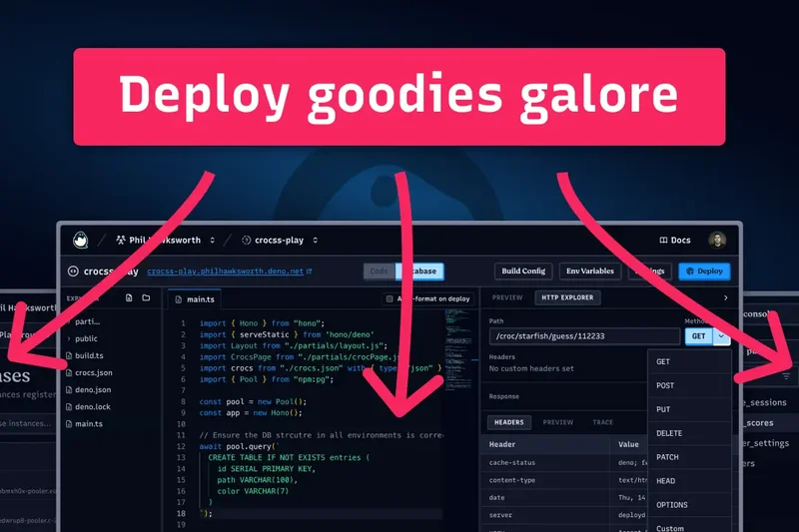This screenshot has width=799, height=532.
Task: Switch to the Code view toggle
Action: [x=380, y=271]
